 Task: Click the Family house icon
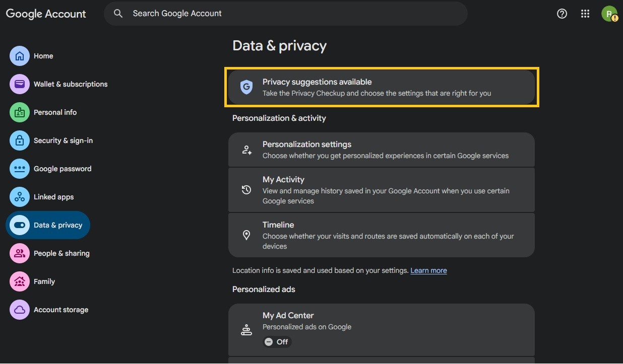[20, 281]
